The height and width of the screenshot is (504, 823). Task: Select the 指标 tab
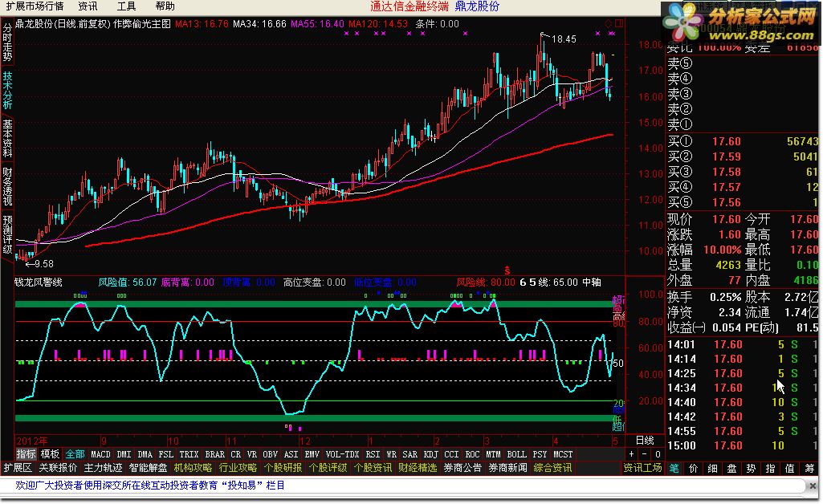click(x=26, y=454)
